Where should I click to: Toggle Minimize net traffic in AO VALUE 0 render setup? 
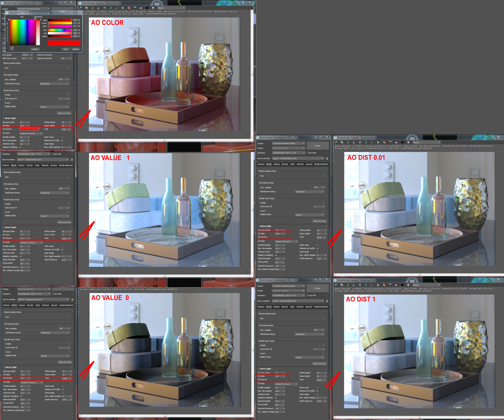pyautogui.click(x=63, y=390)
